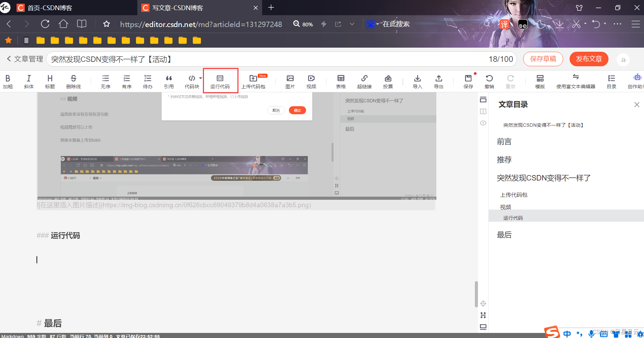Toggle the preview eye icon
This screenshot has height=338, width=644.
(483, 123)
